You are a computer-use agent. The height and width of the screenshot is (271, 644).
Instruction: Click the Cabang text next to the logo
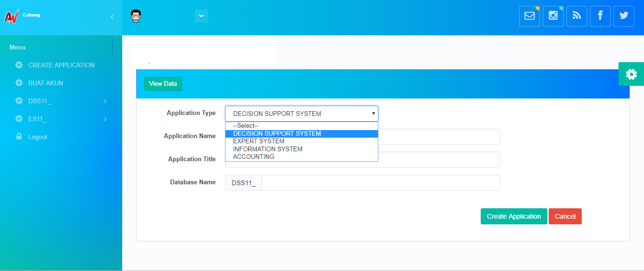(x=31, y=15)
